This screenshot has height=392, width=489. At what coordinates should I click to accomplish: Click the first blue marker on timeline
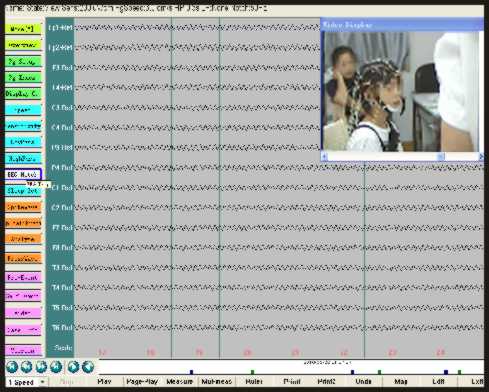point(191,372)
